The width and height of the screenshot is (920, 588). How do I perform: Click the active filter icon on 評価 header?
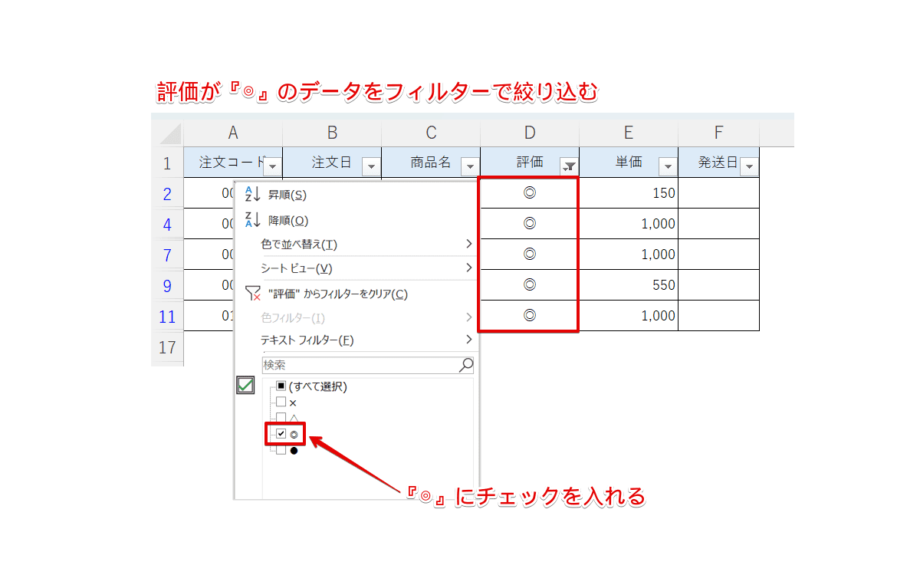(x=569, y=166)
